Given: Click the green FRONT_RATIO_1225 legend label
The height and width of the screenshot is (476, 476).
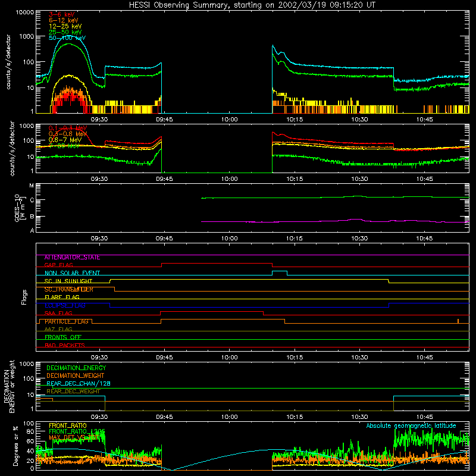Looking at the screenshot, I should (77, 431).
